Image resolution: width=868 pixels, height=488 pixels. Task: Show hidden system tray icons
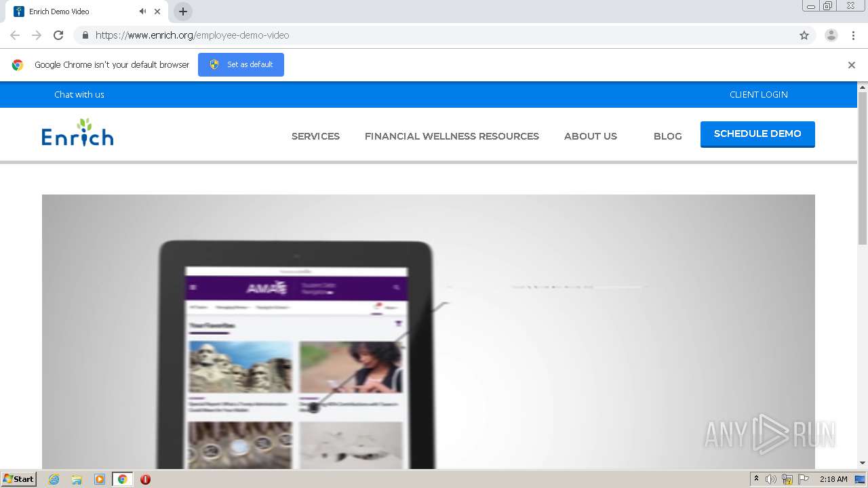pyautogui.click(x=756, y=479)
